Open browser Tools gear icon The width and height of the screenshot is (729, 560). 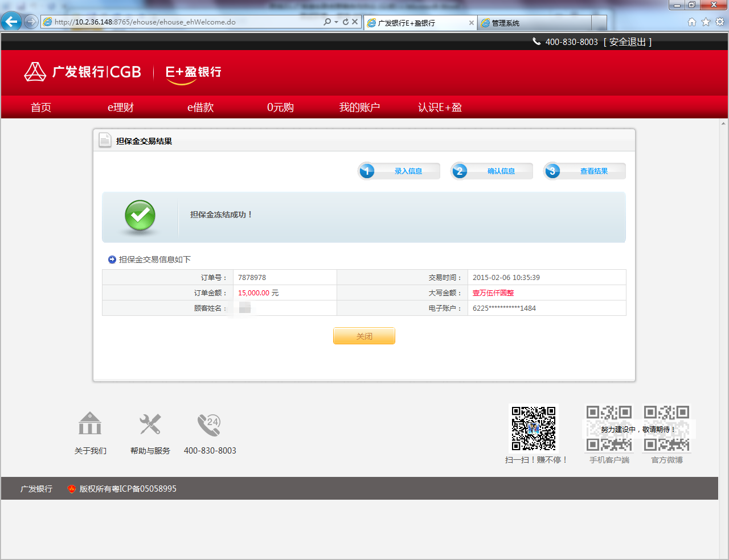click(720, 22)
